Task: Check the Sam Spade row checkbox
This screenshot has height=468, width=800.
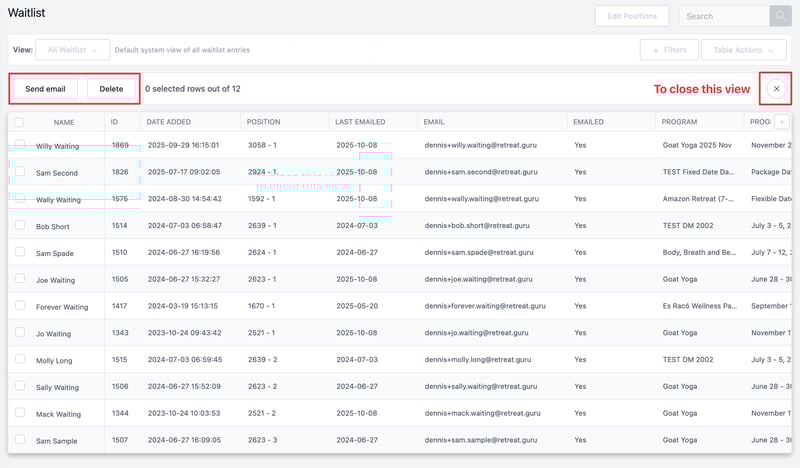Action: click(20, 252)
